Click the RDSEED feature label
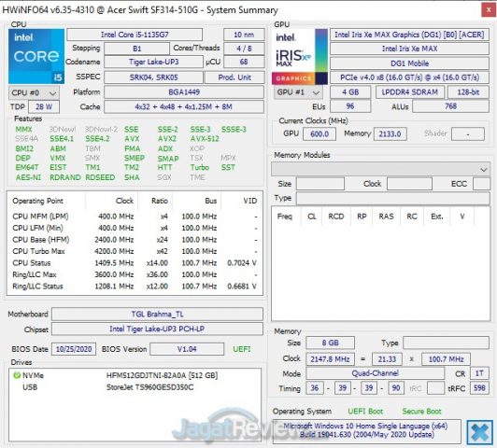497x448 pixels. tap(100, 177)
